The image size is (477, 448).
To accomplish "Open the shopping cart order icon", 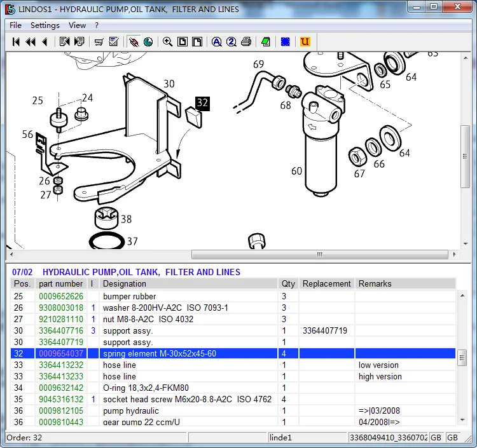I will 99,42.
